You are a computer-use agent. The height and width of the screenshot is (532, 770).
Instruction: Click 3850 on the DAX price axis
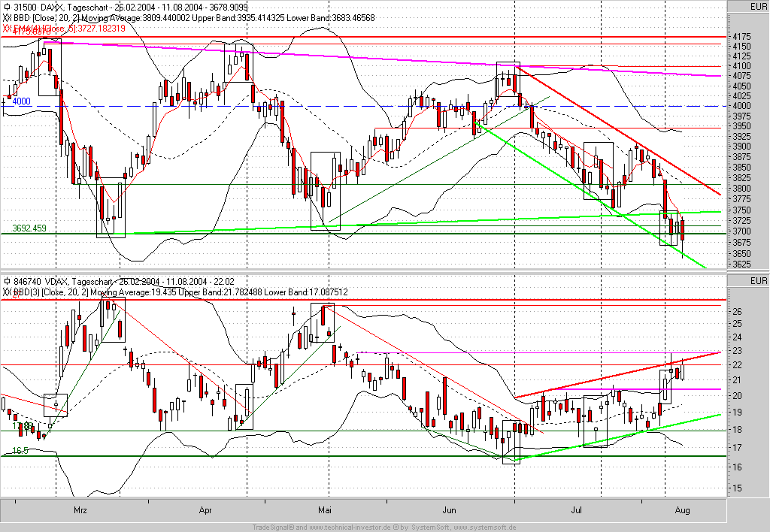coord(741,168)
